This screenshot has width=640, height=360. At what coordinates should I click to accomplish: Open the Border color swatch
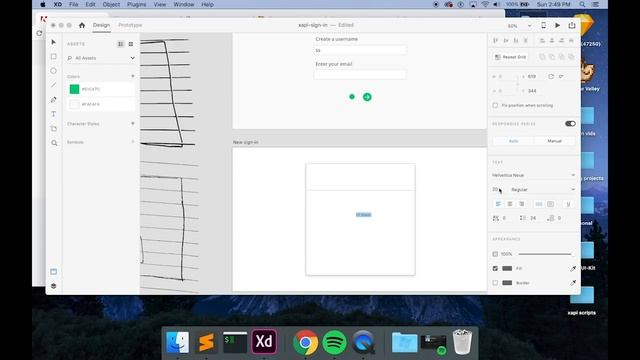(507, 283)
